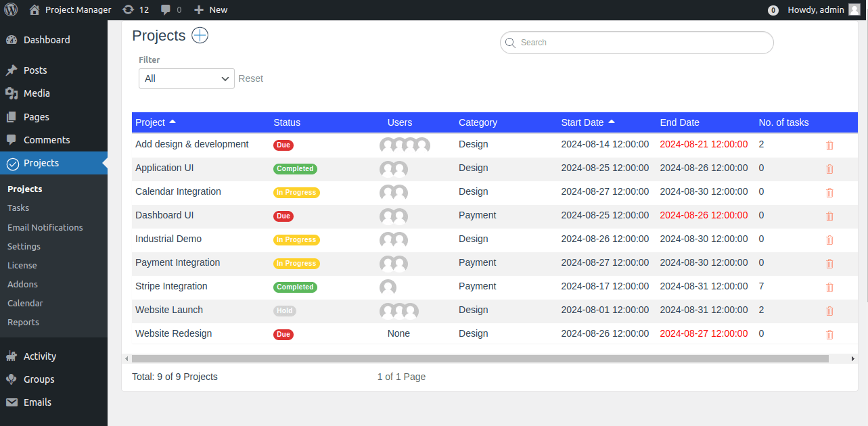Open the Reports page

[x=23, y=322]
